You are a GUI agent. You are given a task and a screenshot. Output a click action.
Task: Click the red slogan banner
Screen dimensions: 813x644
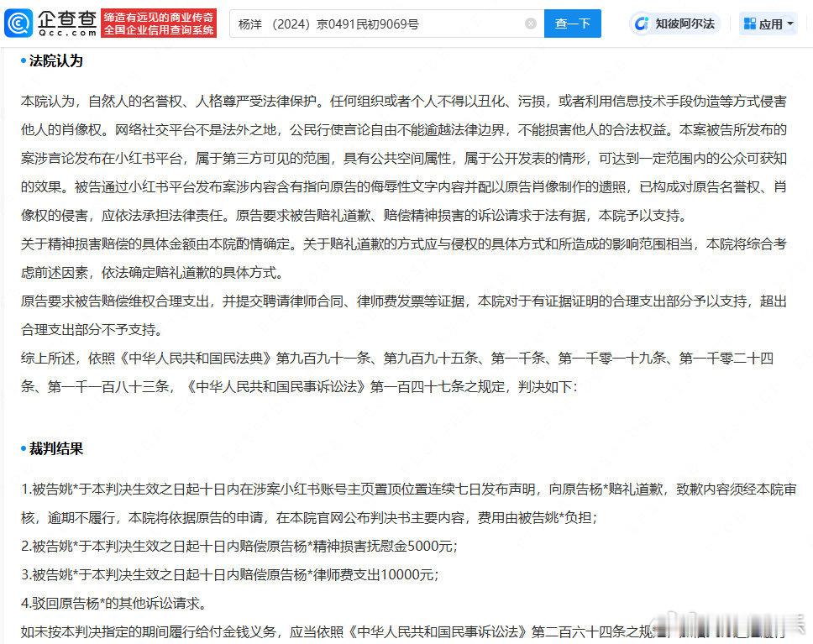point(158,24)
